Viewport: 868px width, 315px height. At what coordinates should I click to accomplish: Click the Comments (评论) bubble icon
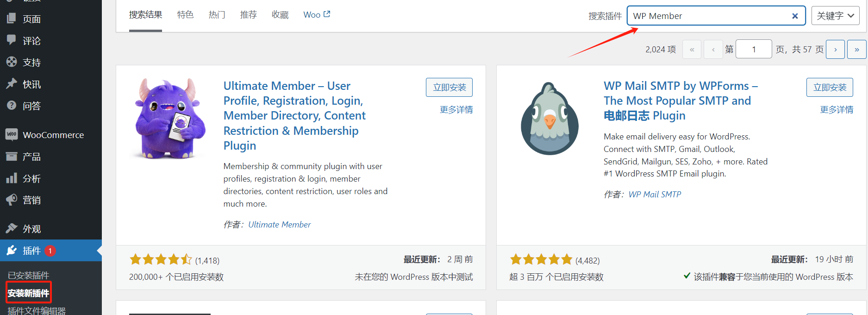coord(12,40)
